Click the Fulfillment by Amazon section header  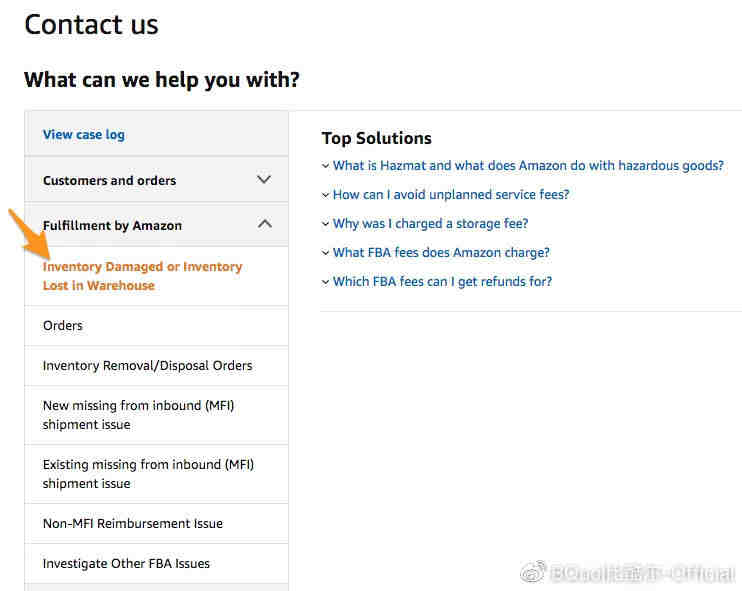coord(157,225)
